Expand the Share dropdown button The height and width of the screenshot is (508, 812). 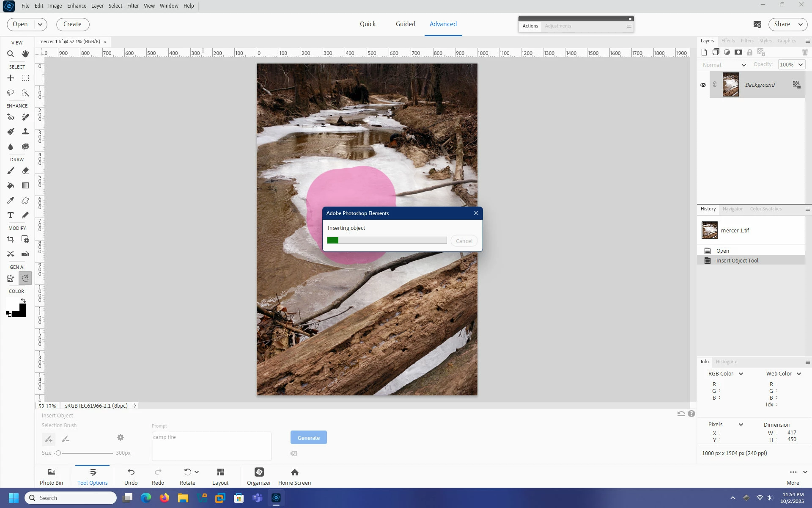(x=800, y=25)
